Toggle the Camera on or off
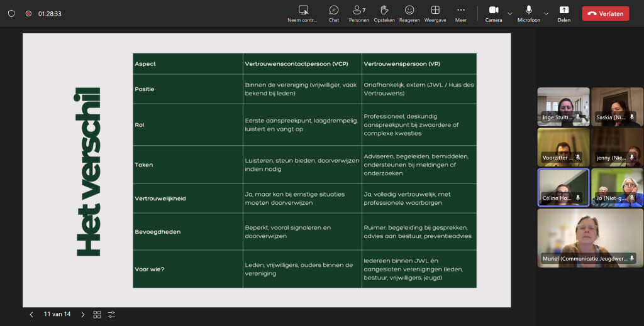 coord(494,13)
